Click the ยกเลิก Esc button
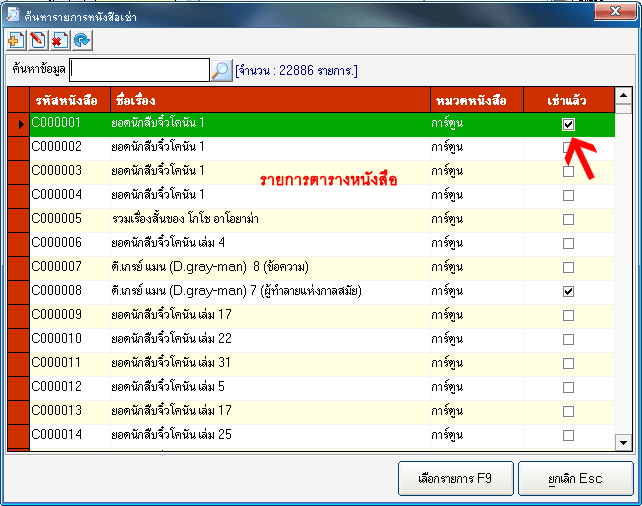 [576, 479]
